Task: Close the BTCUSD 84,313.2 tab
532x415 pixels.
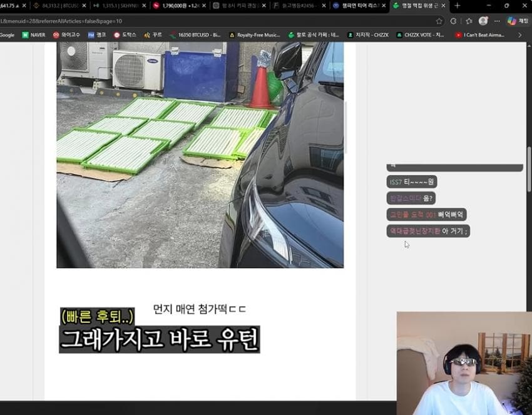Action: [84, 6]
